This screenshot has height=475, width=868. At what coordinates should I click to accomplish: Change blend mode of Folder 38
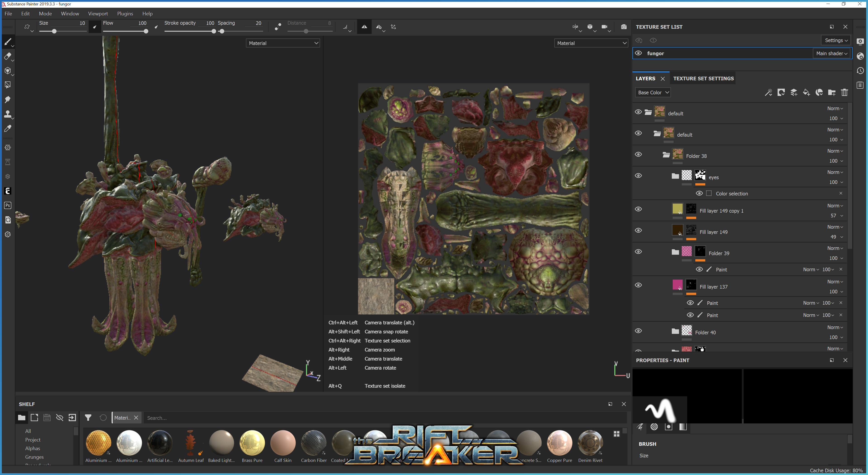coord(835,151)
